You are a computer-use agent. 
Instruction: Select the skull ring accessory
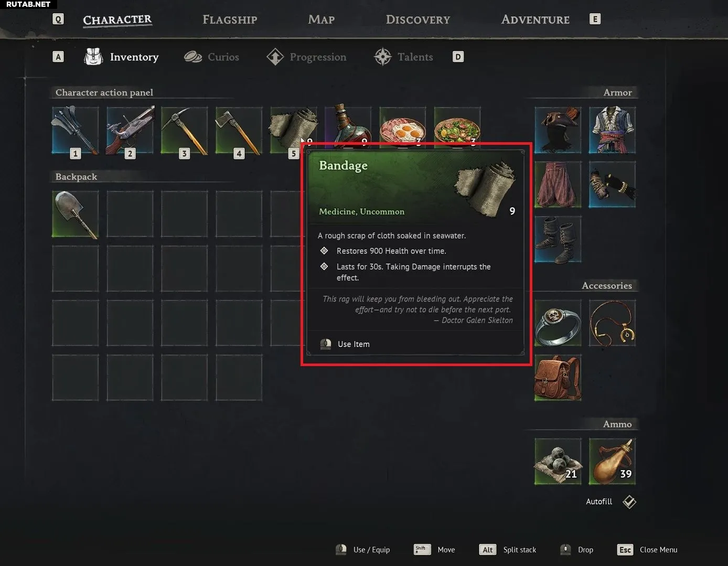coord(558,323)
